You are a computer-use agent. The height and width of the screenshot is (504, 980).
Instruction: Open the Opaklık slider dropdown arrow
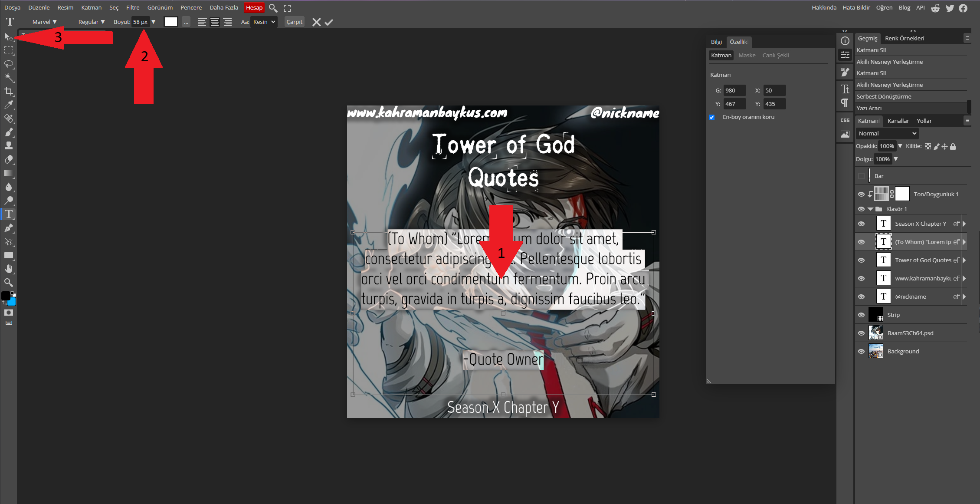(900, 146)
